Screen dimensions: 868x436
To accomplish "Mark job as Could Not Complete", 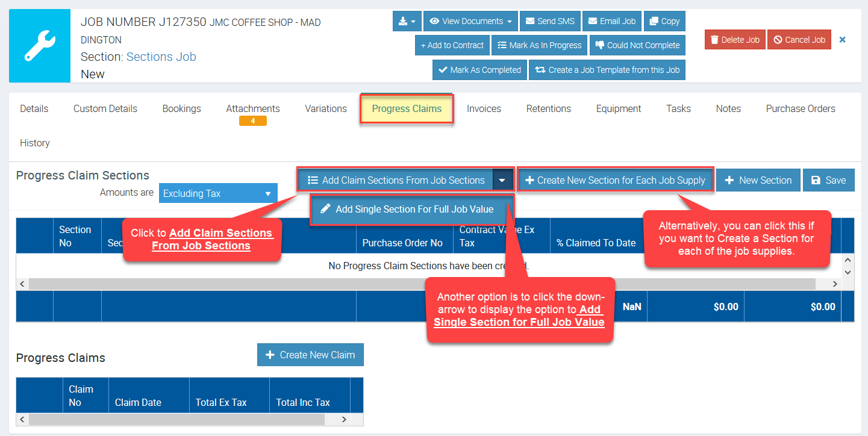I will 637,45.
